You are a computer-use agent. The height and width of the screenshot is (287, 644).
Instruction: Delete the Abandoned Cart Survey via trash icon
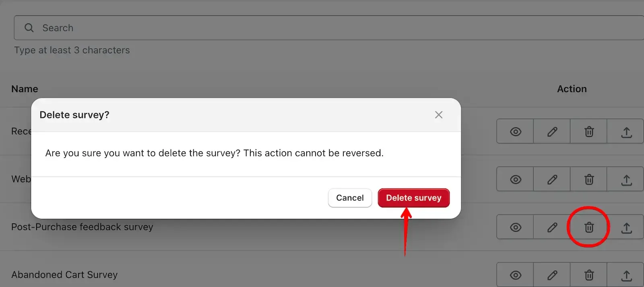[589, 275]
